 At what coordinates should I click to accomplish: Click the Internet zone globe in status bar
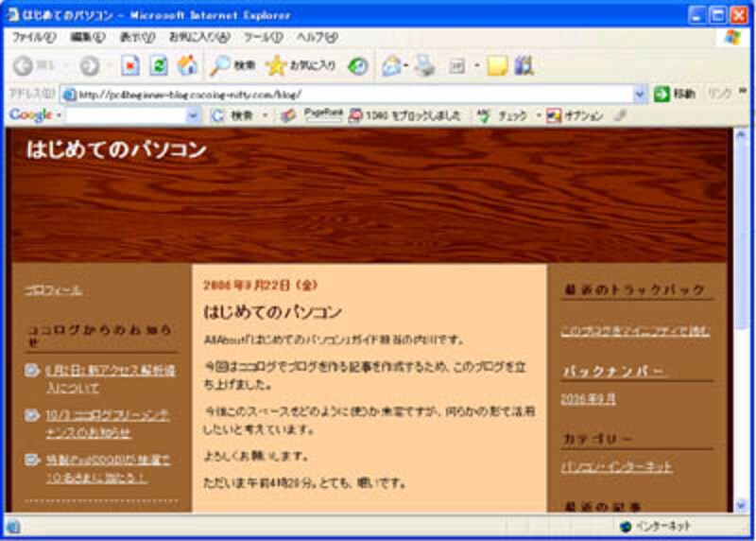[626, 526]
